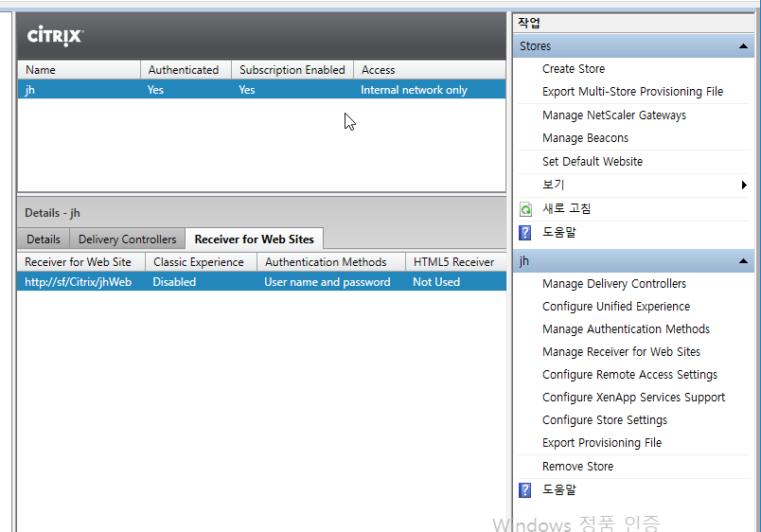Screen dimensions: 761x532
Task: Open Configure Remote Access Settings
Action: (629, 375)
